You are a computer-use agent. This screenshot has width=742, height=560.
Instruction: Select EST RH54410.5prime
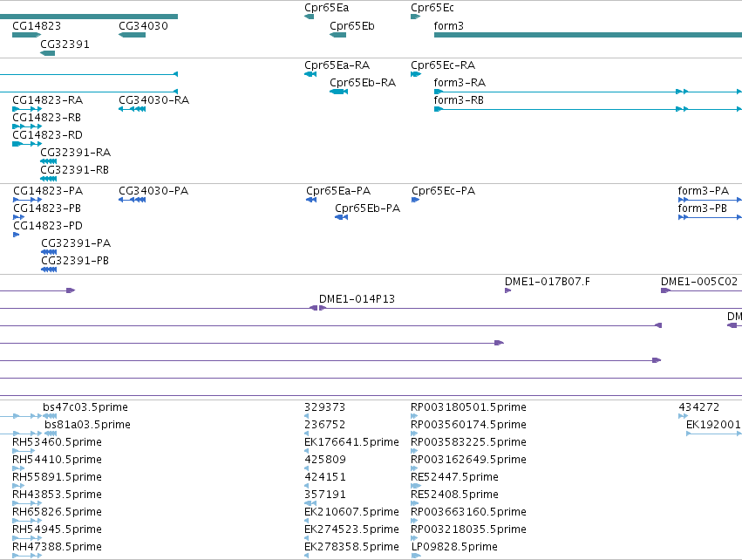tap(57, 460)
